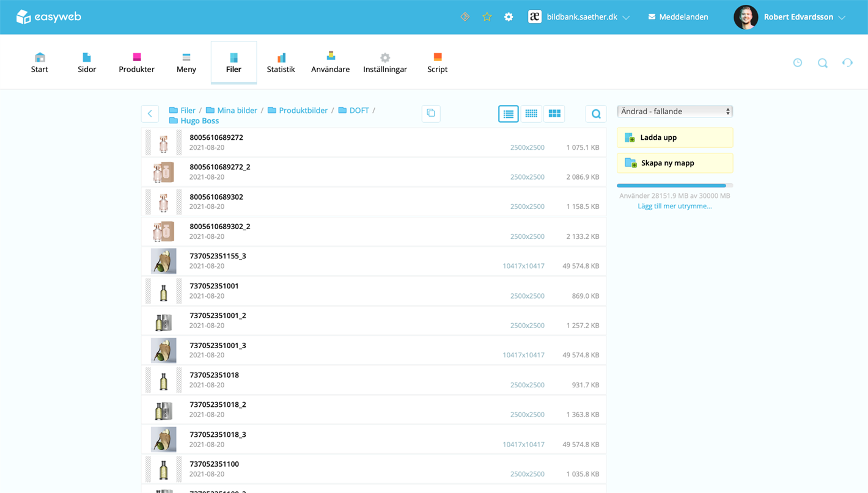
Task: Click thumbnail of file 737052351001_2
Action: [x=163, y=321]
